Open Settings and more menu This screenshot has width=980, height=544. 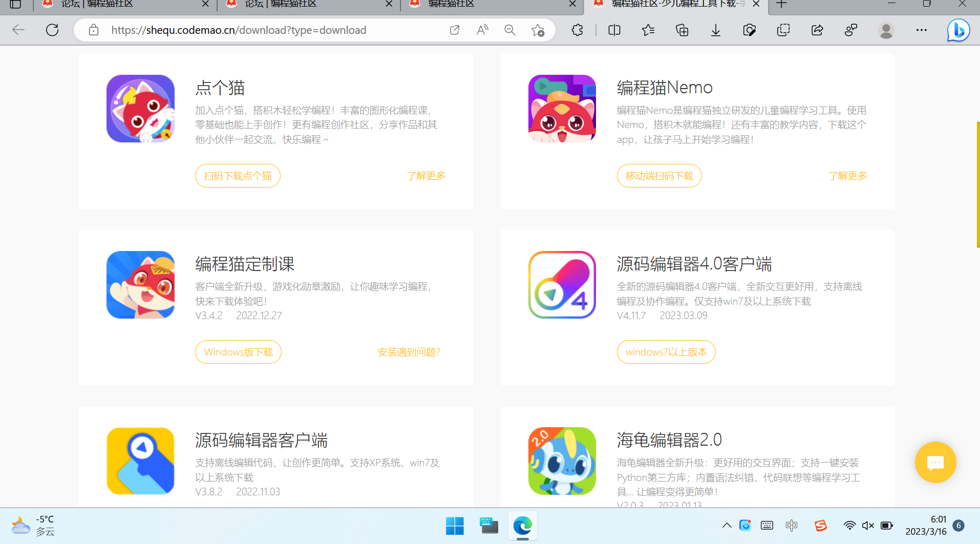click(922, 30)
